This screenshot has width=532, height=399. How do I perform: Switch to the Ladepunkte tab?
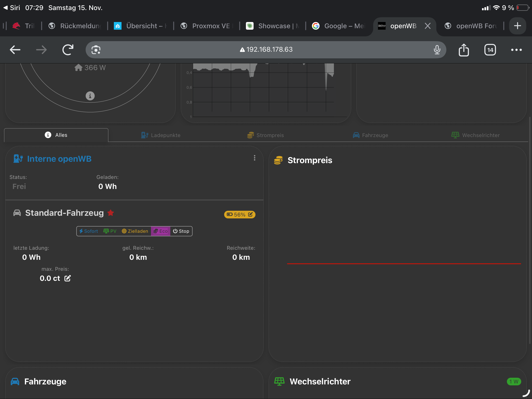(x=161, y=135)
